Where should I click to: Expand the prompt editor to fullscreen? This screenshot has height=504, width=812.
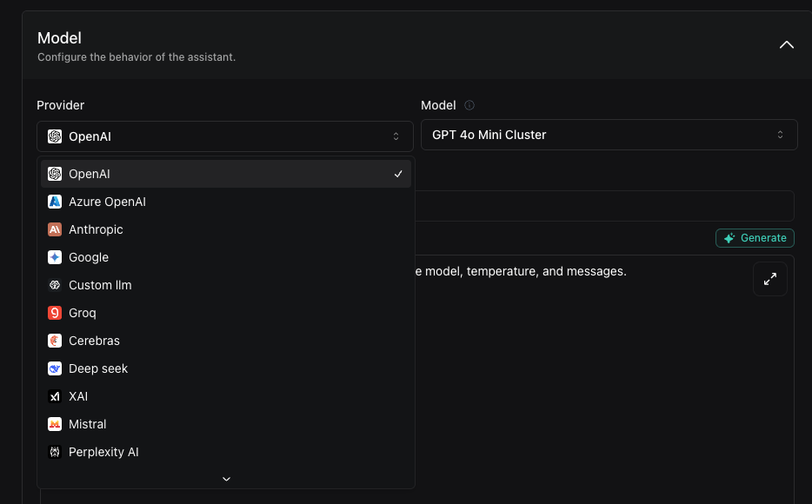[769, 279]
